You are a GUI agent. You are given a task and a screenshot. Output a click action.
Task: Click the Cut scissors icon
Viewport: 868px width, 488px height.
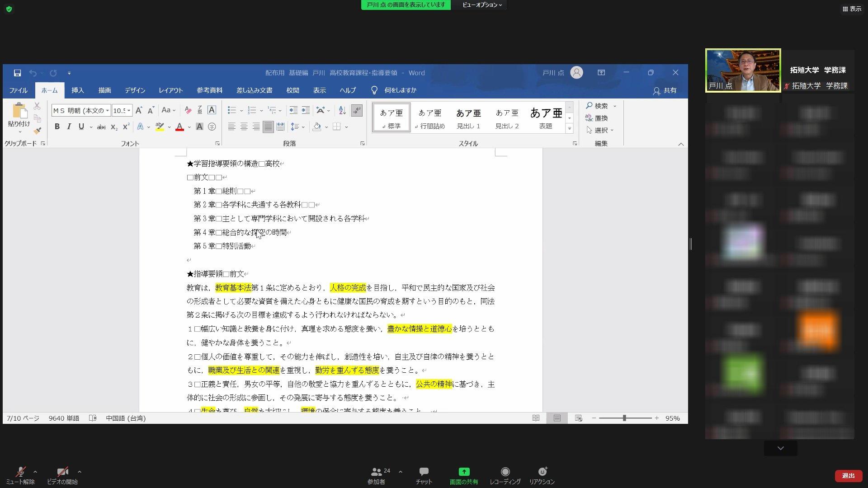click(37, 106)
